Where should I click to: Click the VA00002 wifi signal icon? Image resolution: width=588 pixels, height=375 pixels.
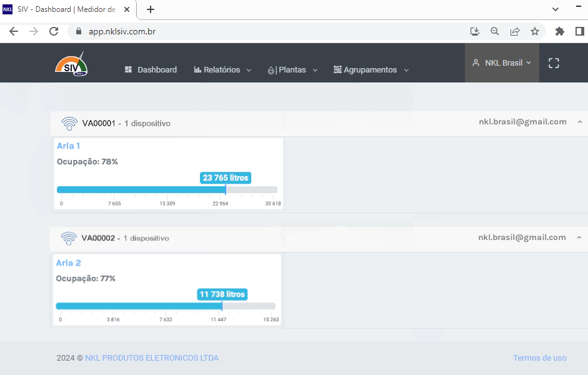point(69,238)
